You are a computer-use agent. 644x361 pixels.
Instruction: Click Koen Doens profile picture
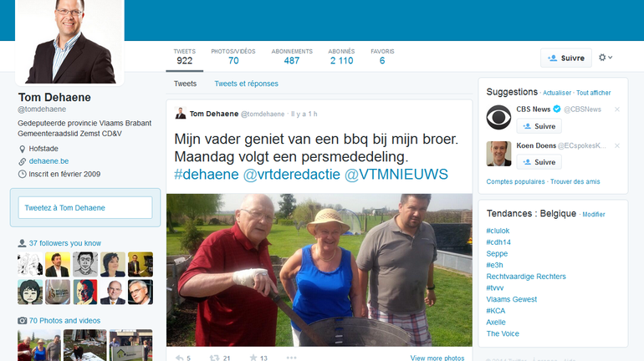point(498,153)
